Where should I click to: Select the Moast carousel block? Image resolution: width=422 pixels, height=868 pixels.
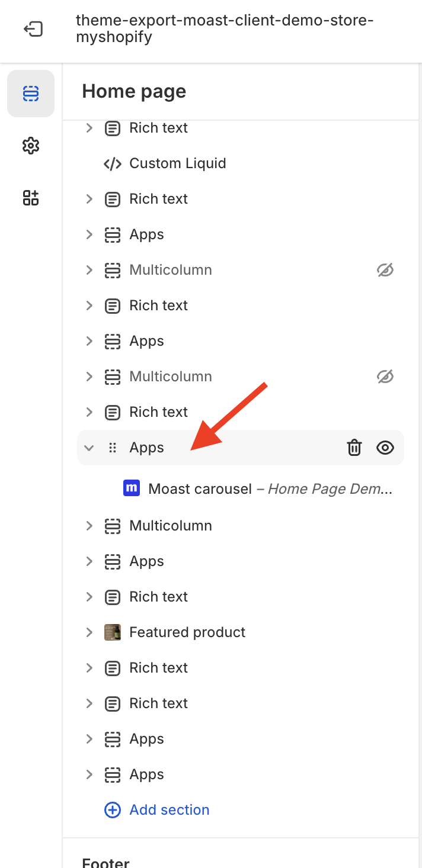click(x=258, y=489)
